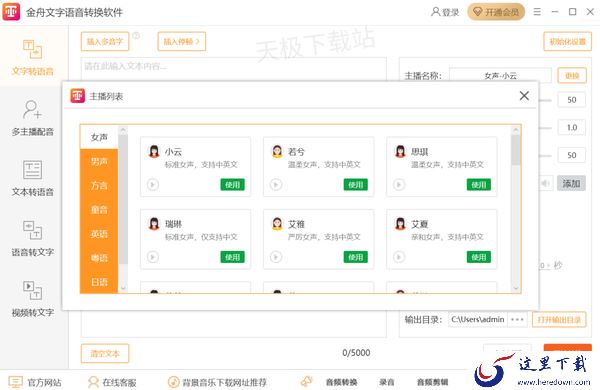Click the 插入多音字 button
Image resolution: width=600 pixels, height=390 pixels.
coord(105,41)
